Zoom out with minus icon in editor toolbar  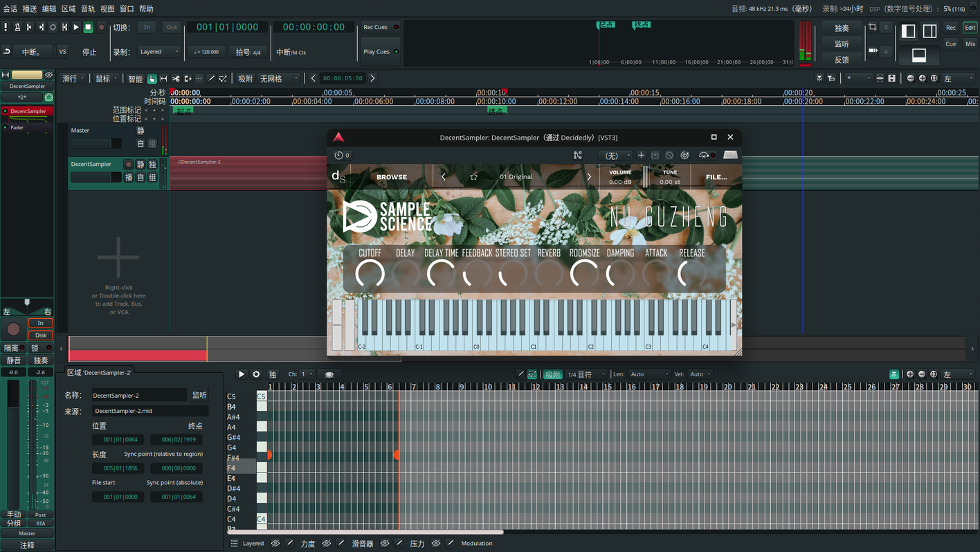[910, 78]
